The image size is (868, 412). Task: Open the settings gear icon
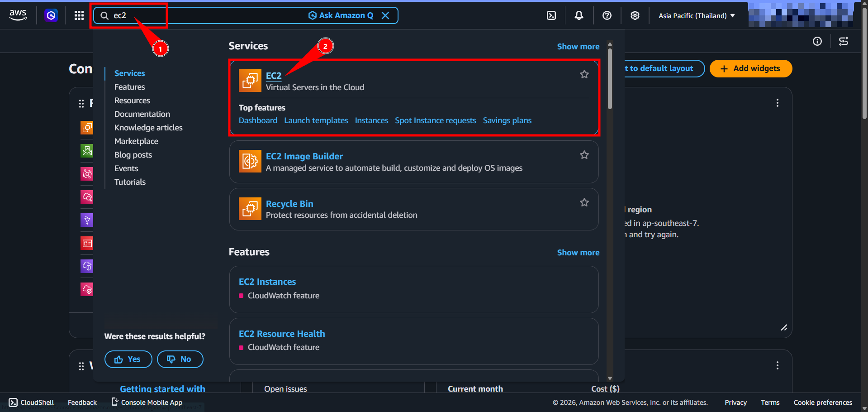tap(635, 15)
